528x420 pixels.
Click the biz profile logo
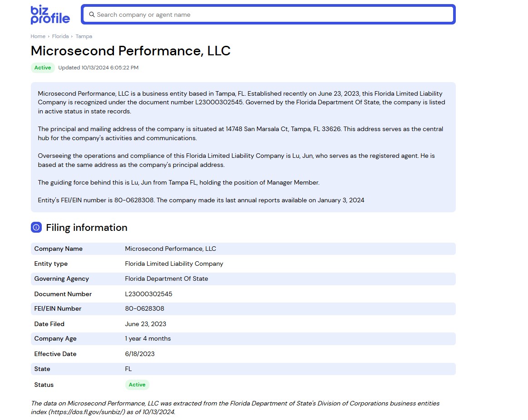[x=50, y=15]
